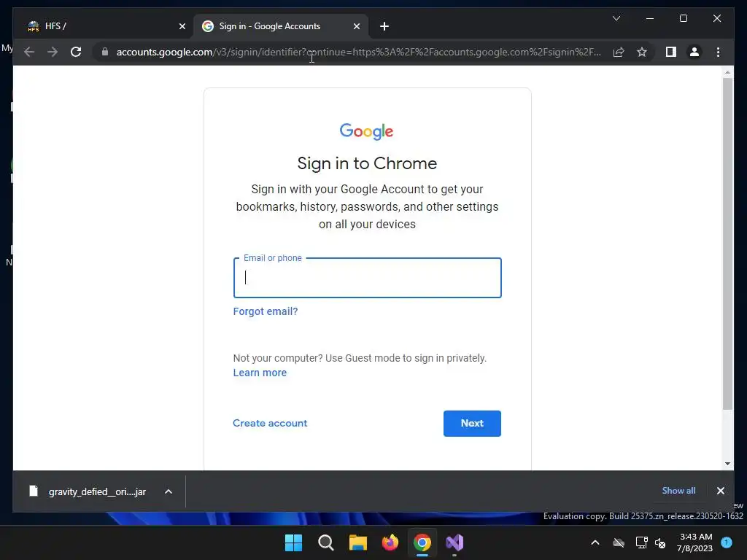The image size is (747, 560).
Task: Click Show all downloads
Action: tap(678, 491)
